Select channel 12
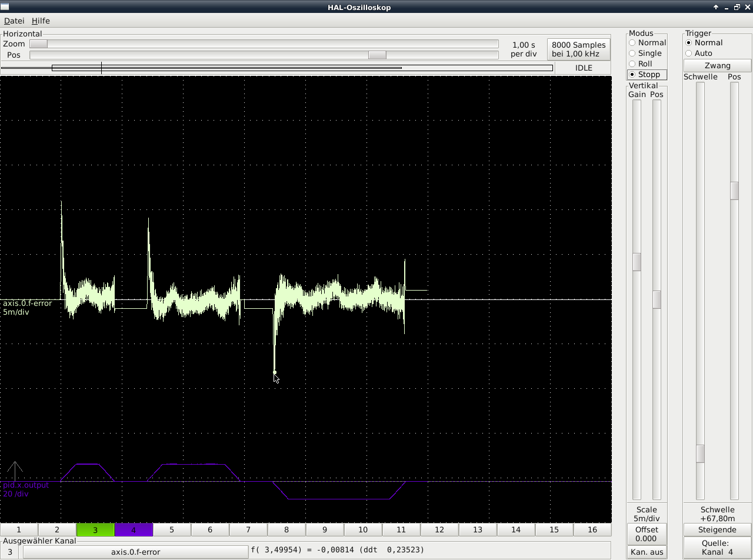This screenshot has width=753, height=560. [x=439, y=530]
